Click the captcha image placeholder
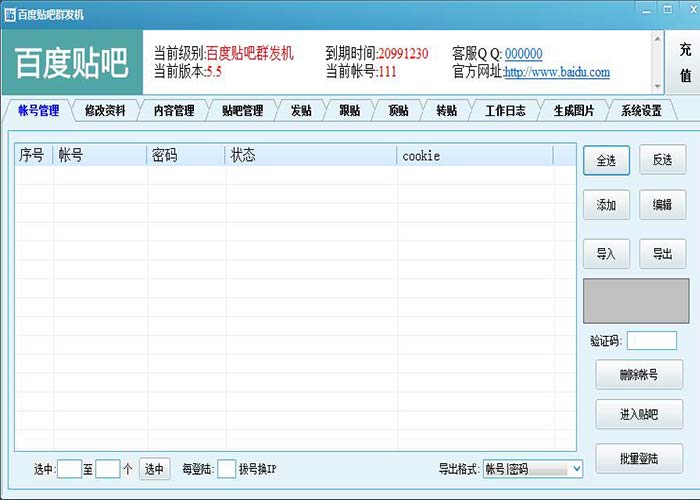The image size is (700, 500). point(636,301)
